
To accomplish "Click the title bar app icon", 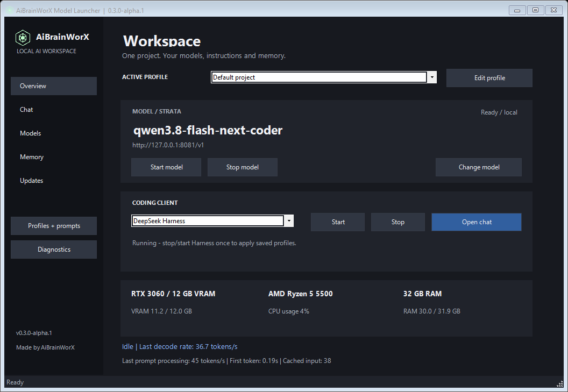I will click(x=10, y=11).
